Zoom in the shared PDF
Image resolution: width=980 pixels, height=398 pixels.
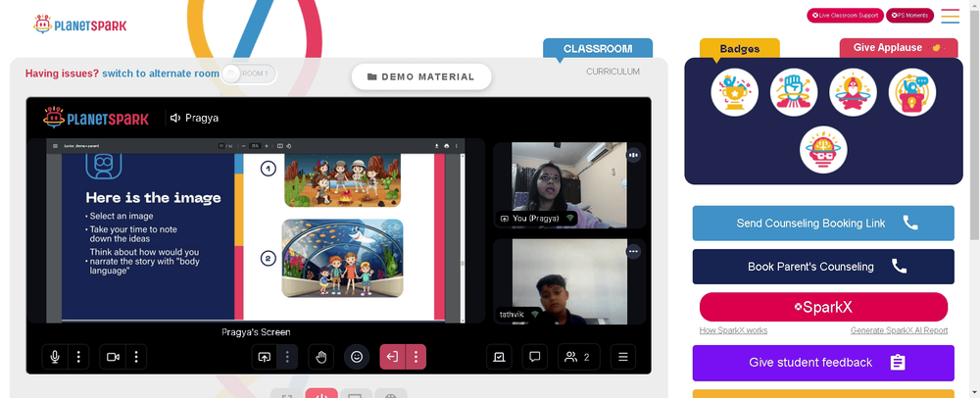[x=267, y=146]
